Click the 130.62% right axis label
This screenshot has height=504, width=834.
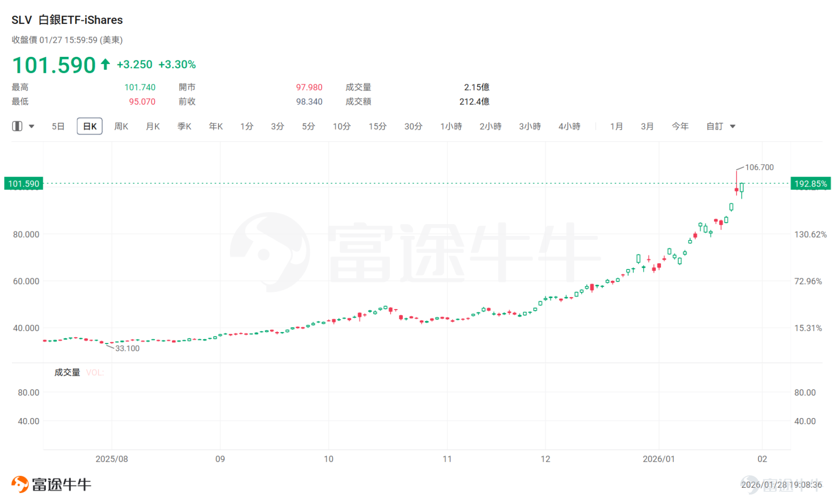tap(811, 235)
